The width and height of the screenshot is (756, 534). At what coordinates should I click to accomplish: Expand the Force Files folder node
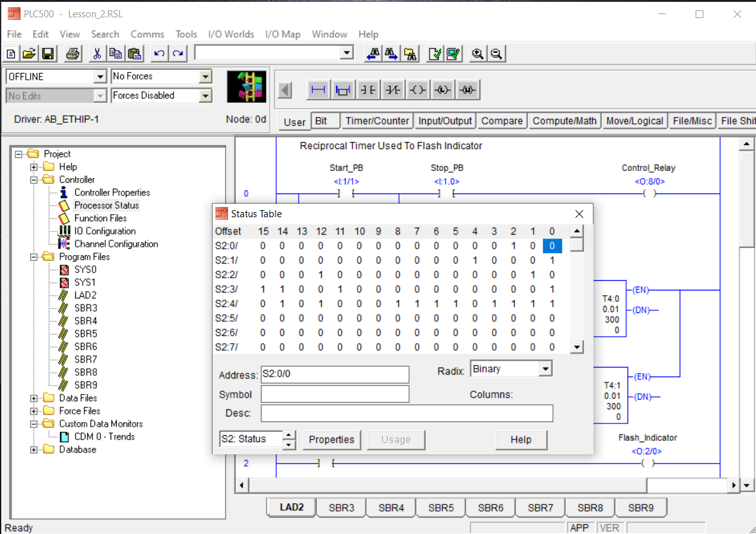click(34, 411)
